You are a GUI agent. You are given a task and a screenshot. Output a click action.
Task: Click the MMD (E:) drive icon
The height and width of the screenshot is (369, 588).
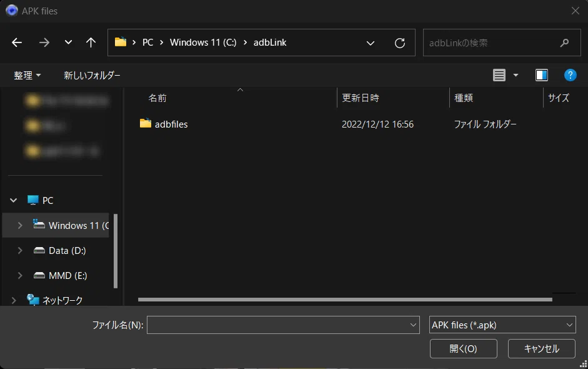pyautogui.click(x=39, y=276)
